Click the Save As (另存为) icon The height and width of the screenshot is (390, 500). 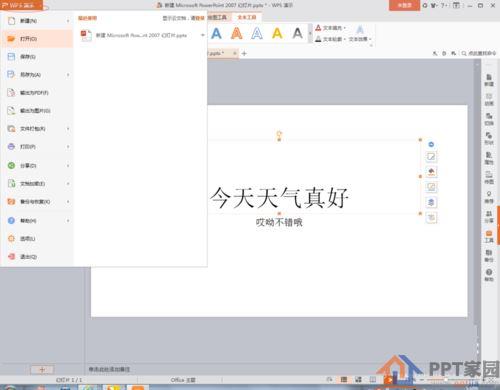[x=11, y=74]
